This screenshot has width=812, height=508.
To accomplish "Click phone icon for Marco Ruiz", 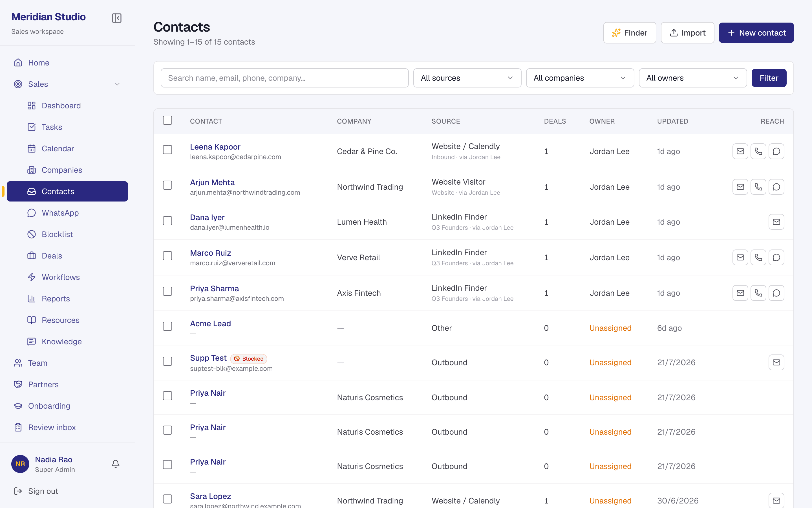I will click(x=758, y=257).
